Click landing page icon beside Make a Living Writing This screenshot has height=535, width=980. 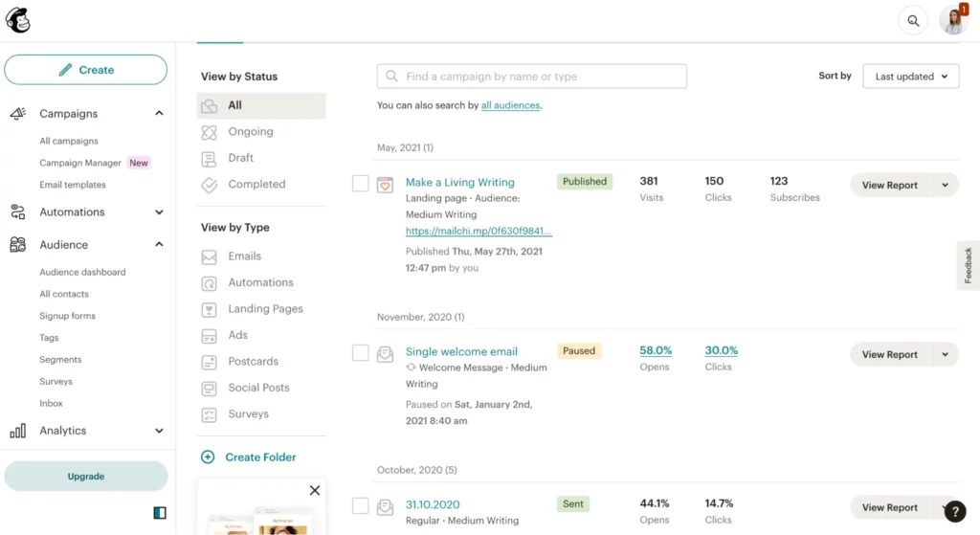(385, 185)
